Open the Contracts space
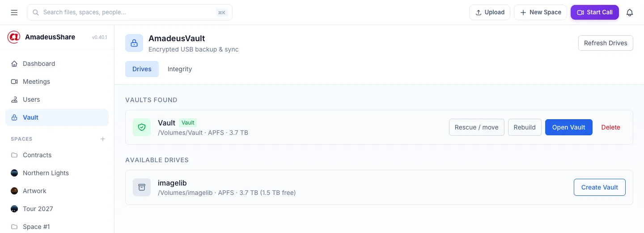Screen dimensions: 644x233 click(x=57, y=155)
